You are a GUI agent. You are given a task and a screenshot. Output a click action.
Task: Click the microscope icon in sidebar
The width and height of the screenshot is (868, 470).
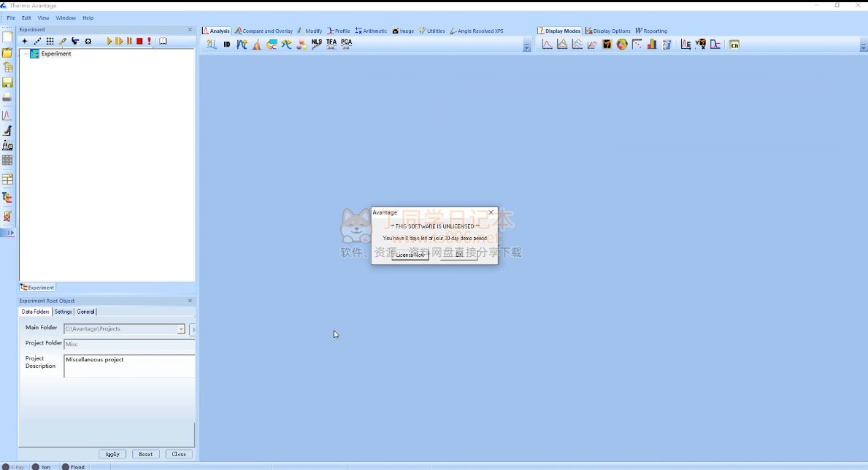point(7,130)
